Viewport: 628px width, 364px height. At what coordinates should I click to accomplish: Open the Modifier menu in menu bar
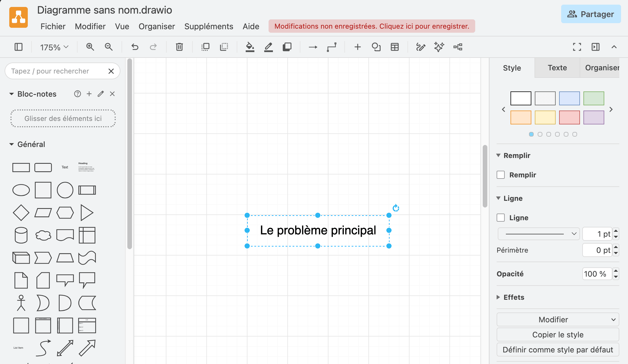(90, 26)
